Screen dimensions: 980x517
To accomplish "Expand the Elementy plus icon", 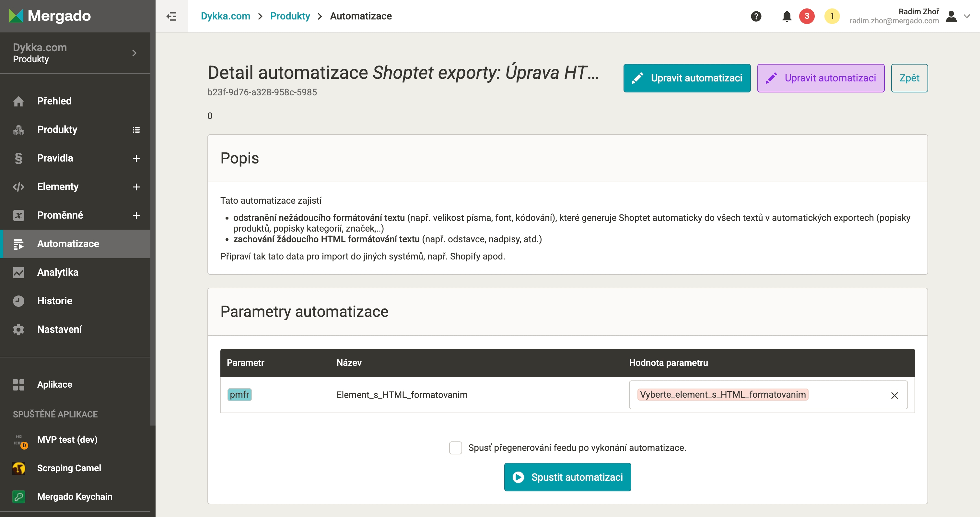I will coord(136,187).
